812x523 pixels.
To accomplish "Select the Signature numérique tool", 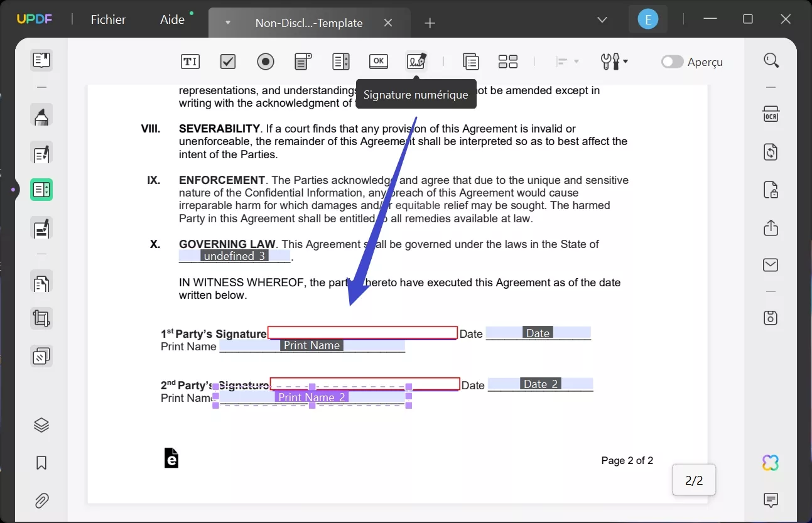I will click(416, 62).
